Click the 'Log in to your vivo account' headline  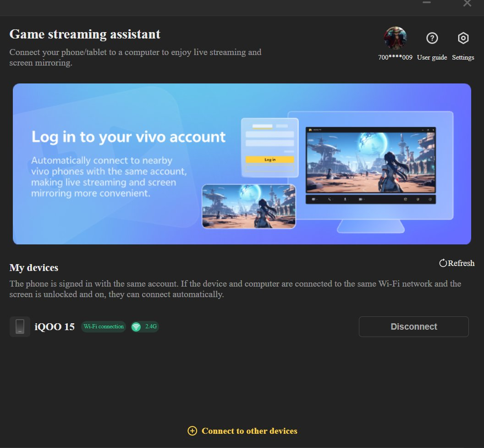point(128,137)
